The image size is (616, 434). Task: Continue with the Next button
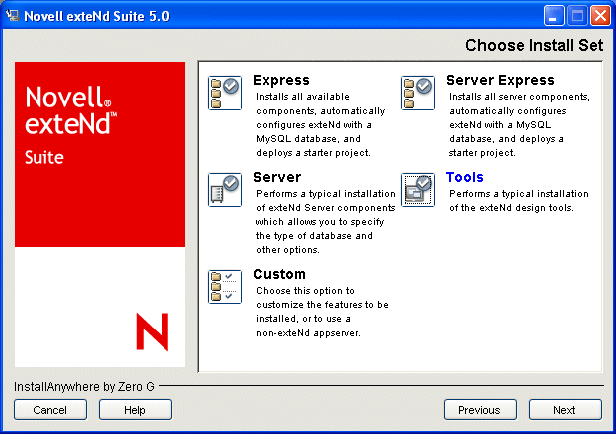pyautogui.click(x=565, y=410)
